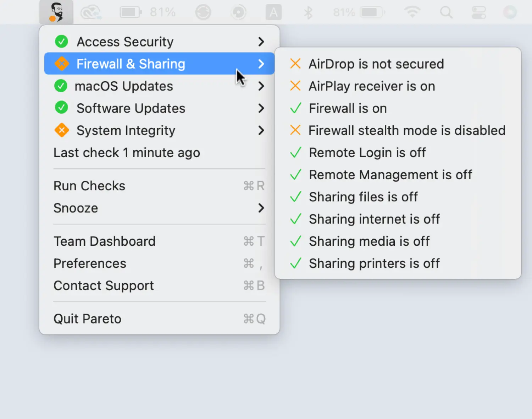Click the keyboard input 'A' icon
532x419 pixels.
[273, 12]
